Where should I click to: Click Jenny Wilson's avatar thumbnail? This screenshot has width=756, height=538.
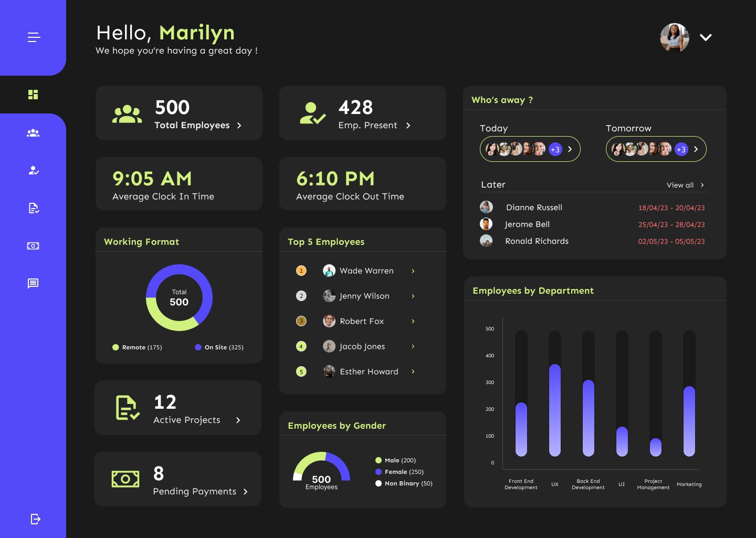pos(329,296)
